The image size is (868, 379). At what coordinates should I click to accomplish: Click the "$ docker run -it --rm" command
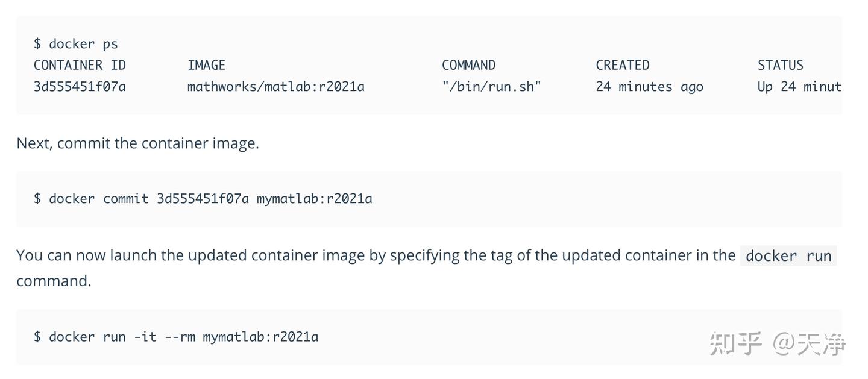pyautogui.click(x=115, y=337)
